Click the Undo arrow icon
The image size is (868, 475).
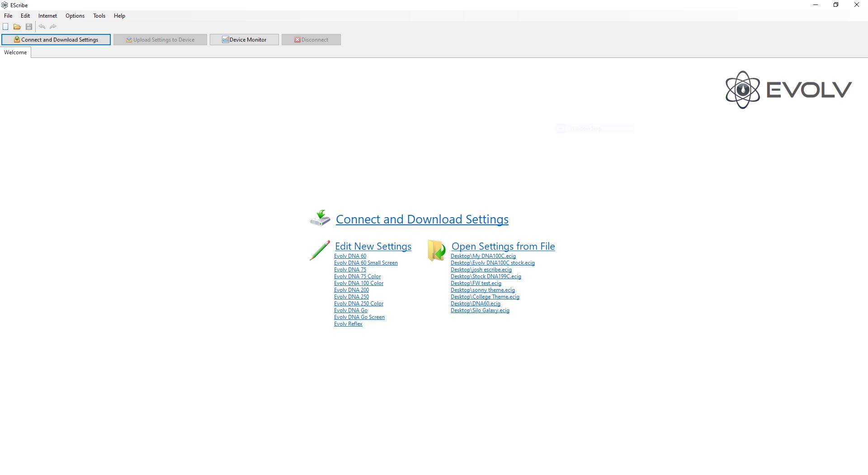[42, 27]
